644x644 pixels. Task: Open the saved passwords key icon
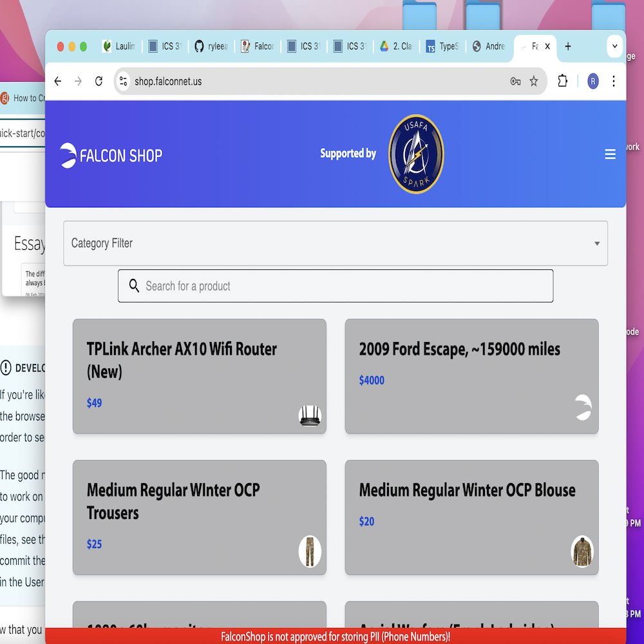pyautogui.click(x=515, y=81)
